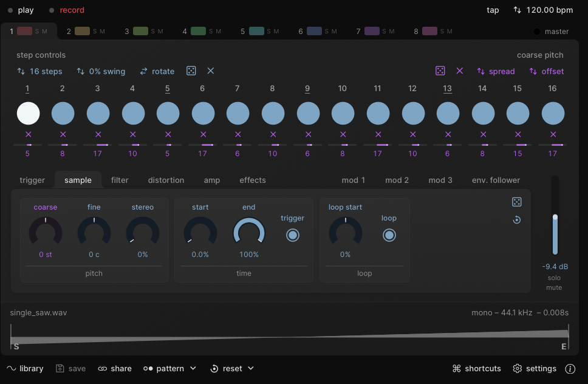This screenshot has width=588, height=384.
Task: Click the X under step 8
Action: [x=273, y=134]
